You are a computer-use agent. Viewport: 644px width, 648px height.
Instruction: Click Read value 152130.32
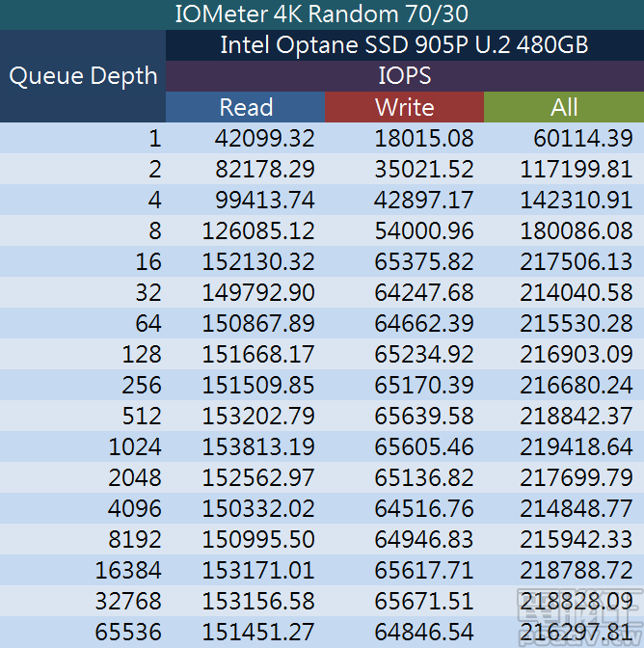tap(258, 262)
